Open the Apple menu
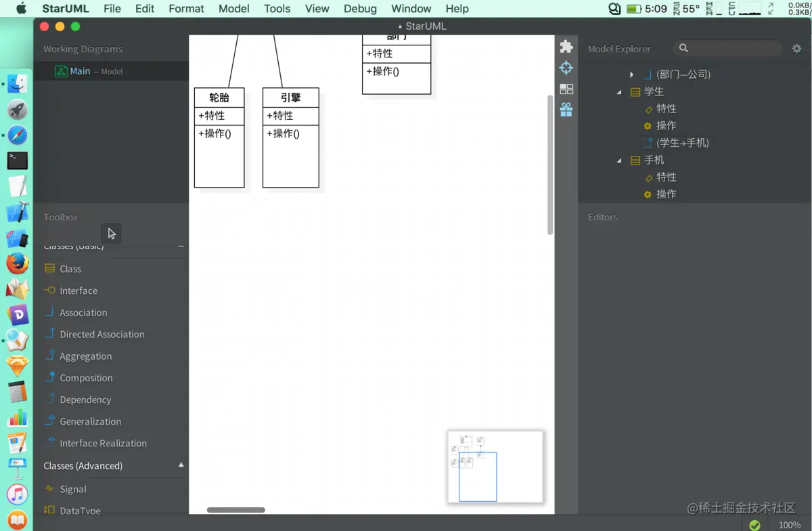Viewport: 812px width, 531px height. [20, 9]
